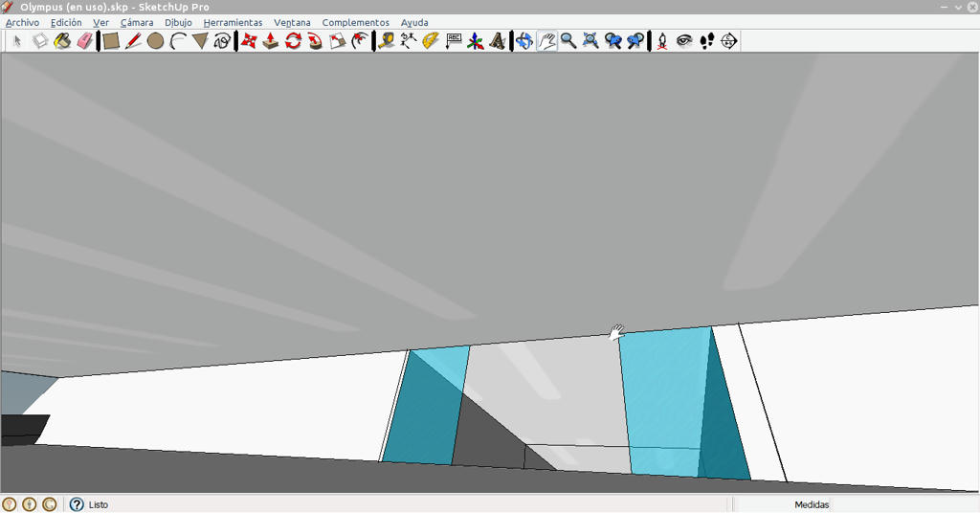The height and width of the screenshot is (513, 980).
Task: Select the ABC Text label tool
Action: (453, 41)
